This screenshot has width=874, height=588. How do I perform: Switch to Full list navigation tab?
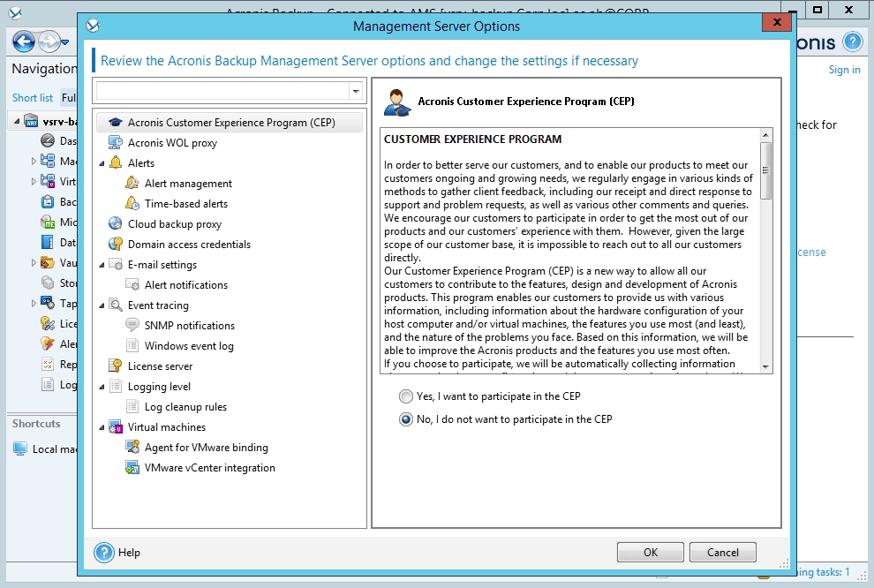[x=69, y=98]
